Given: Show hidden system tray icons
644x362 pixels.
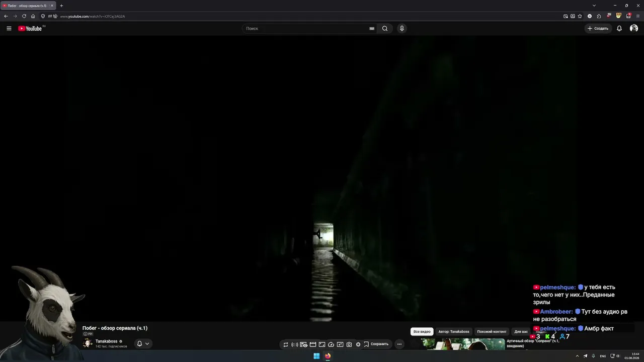Looking at the screenshot, I should click(577, 356).
